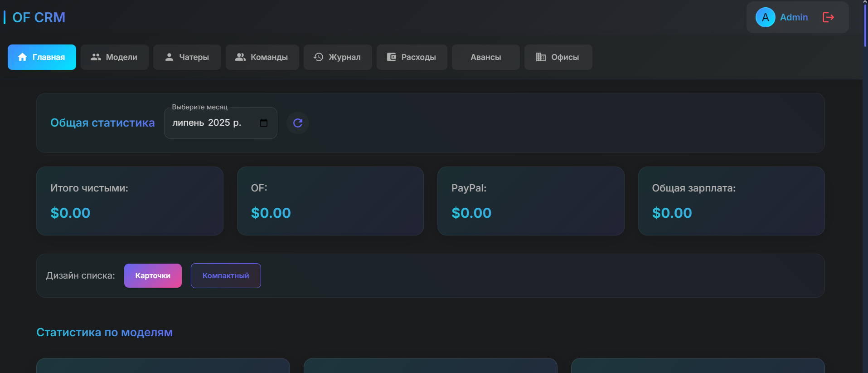Click the Admin avatar circle with A

[x=766, y=17]
